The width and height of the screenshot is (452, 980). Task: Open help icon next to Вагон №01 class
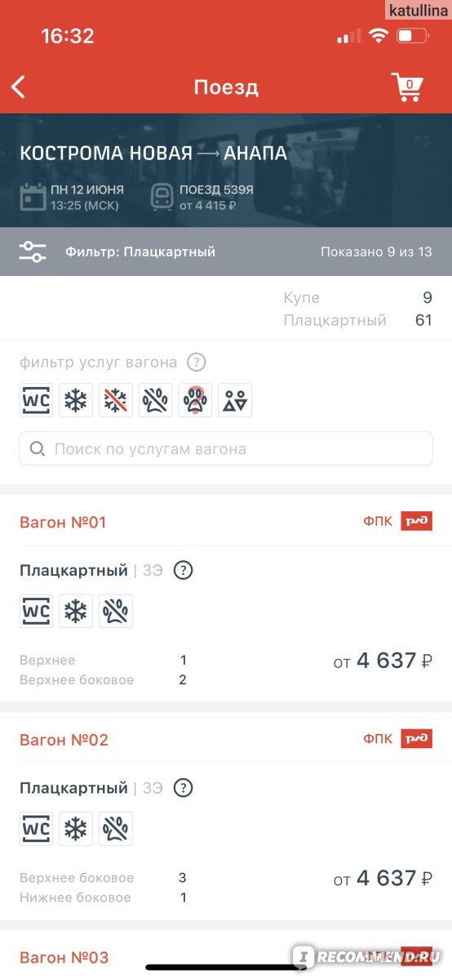[x=184, y=570]
